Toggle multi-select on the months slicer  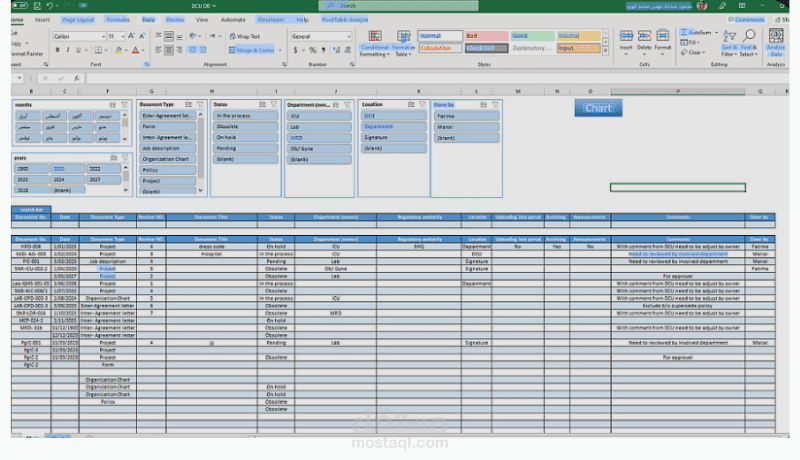click(113, 105)
